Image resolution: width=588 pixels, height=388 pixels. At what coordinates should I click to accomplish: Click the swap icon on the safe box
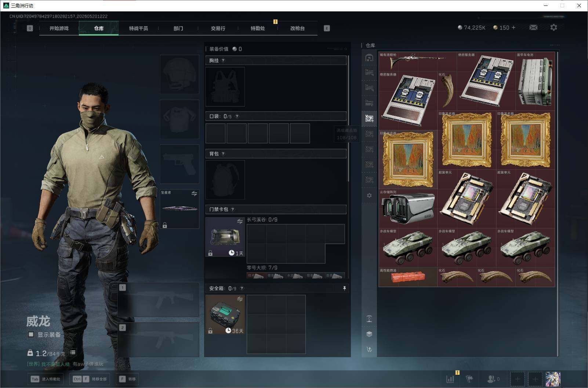tap(240, 299)
